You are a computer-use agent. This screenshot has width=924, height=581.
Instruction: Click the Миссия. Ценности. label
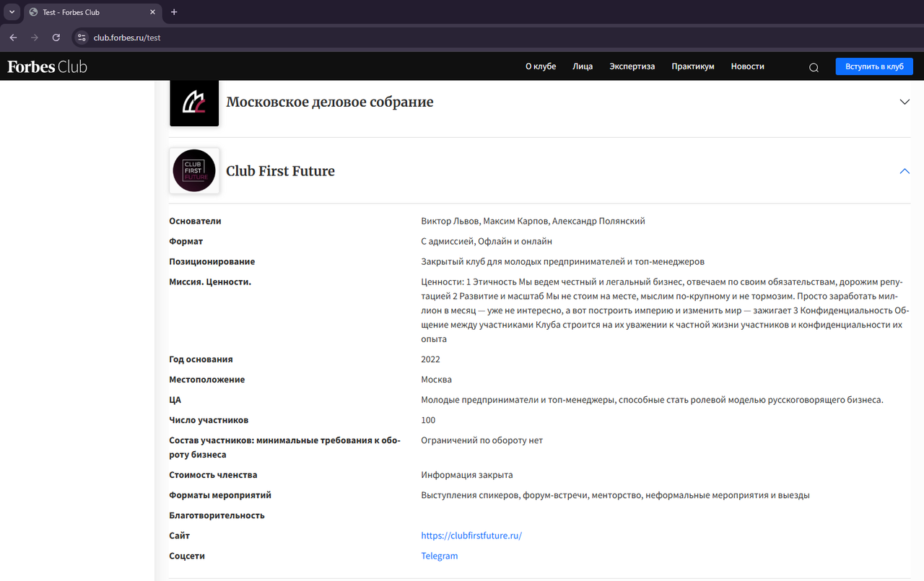[210, 281]
